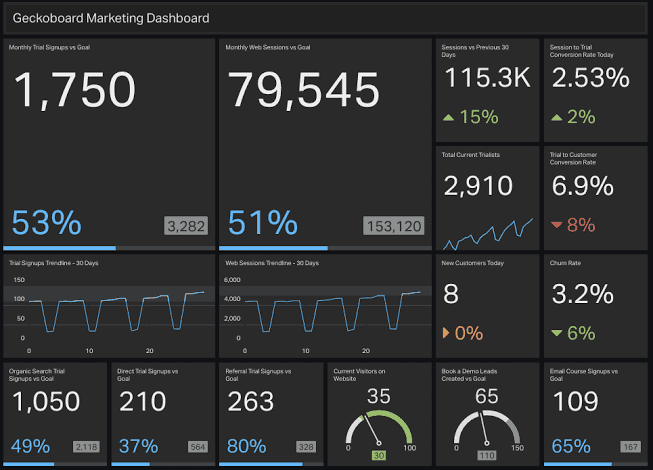Click the 65% email course goal percentage
The width and height of the screenshot is (653, 470).
(571, 446)
